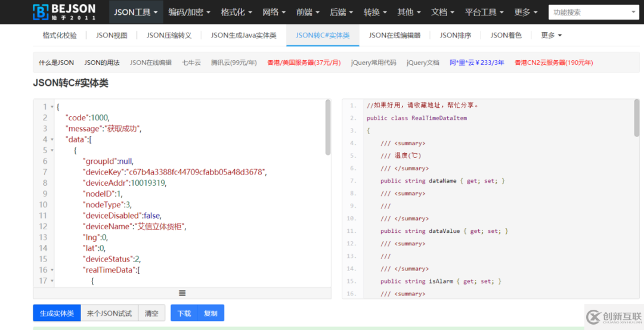The width and height of the screenshot is (644, 330).
Task: Click the 复制 button
Action: [x=210, y=313]
